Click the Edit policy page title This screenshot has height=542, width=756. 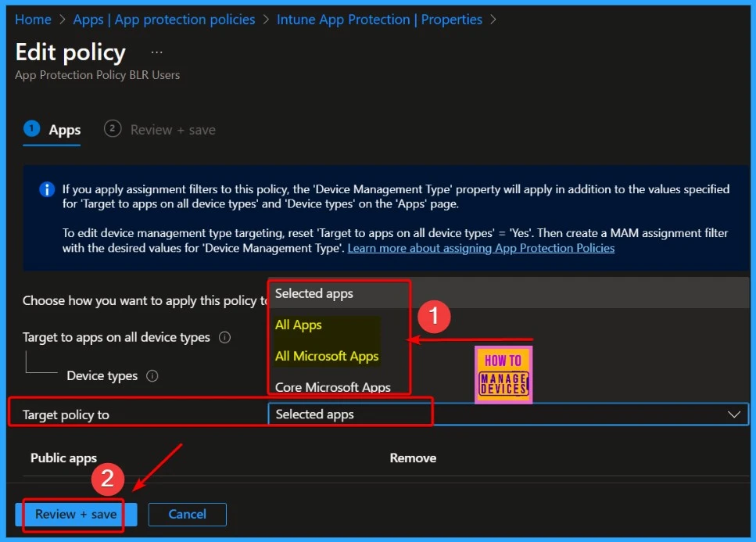click(70, 52)
